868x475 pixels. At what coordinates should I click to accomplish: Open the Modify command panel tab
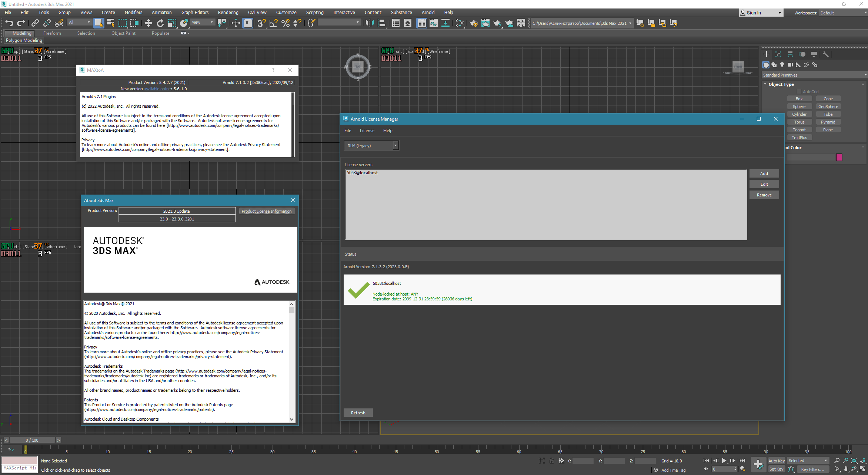pyautogui.click(x=778, y=54)
